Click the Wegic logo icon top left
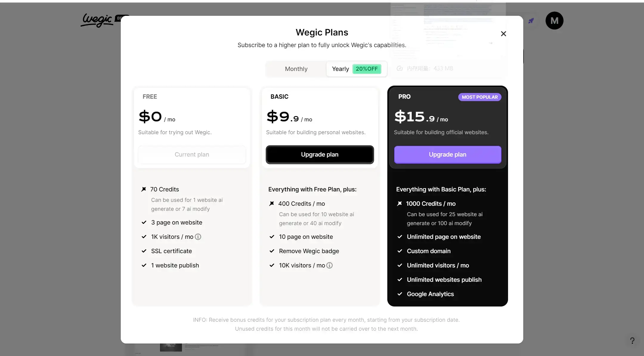The height and width of the screenshot is (356, 644). [x=96, y=20]
